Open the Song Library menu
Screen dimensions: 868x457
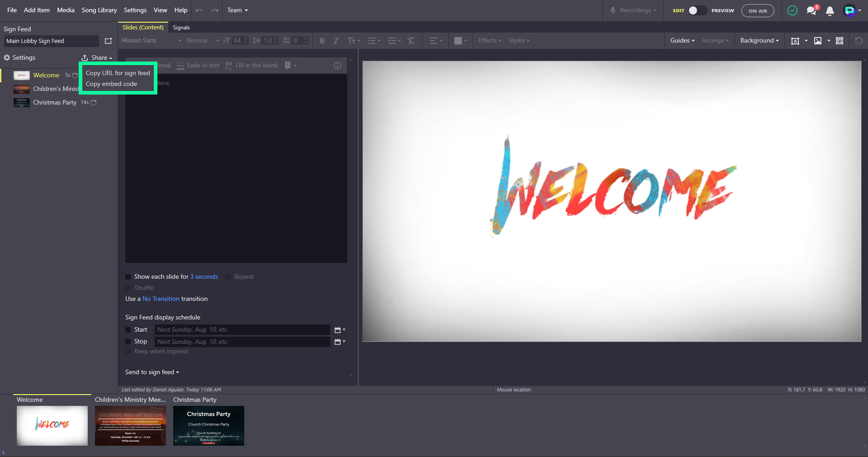coord(99,10)
